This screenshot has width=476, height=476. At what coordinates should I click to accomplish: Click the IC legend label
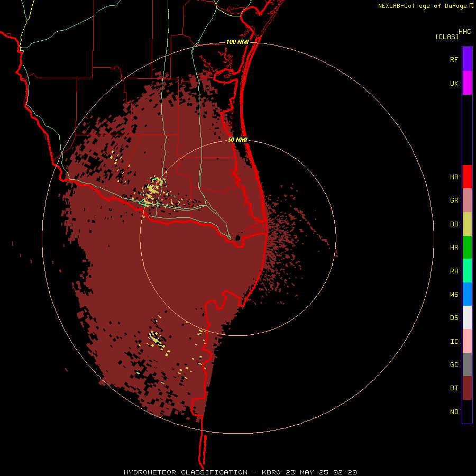[x=454, y=342]
